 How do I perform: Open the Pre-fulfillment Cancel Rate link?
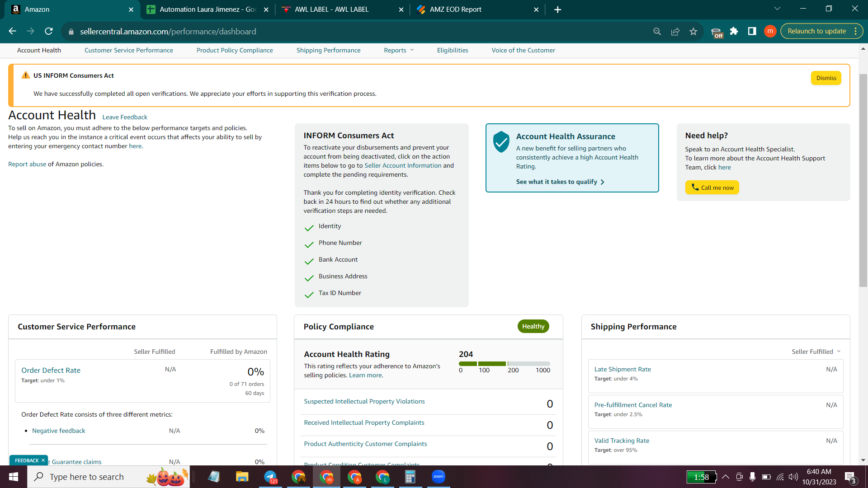pyautogui.click(x=633, y=405)
